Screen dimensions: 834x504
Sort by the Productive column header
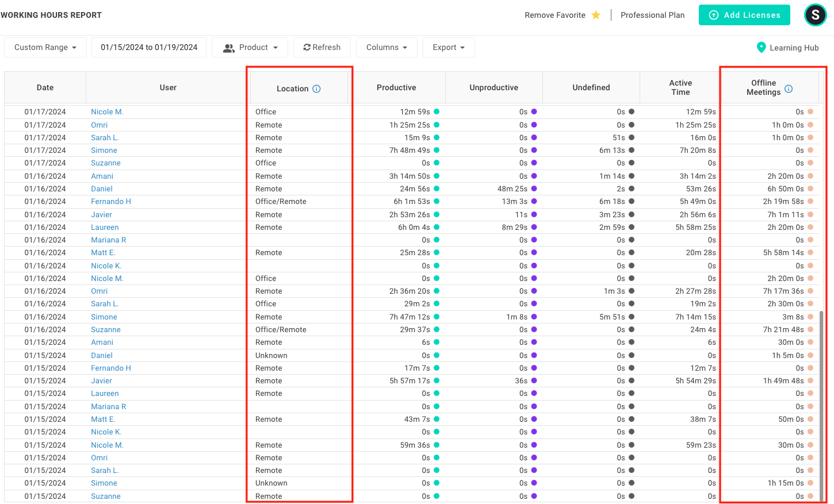coord(396,87)
